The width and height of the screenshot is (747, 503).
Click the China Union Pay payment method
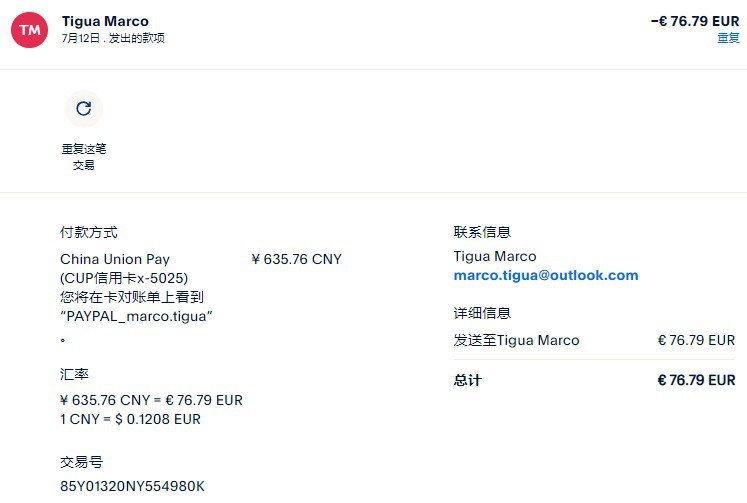point(115,259)
